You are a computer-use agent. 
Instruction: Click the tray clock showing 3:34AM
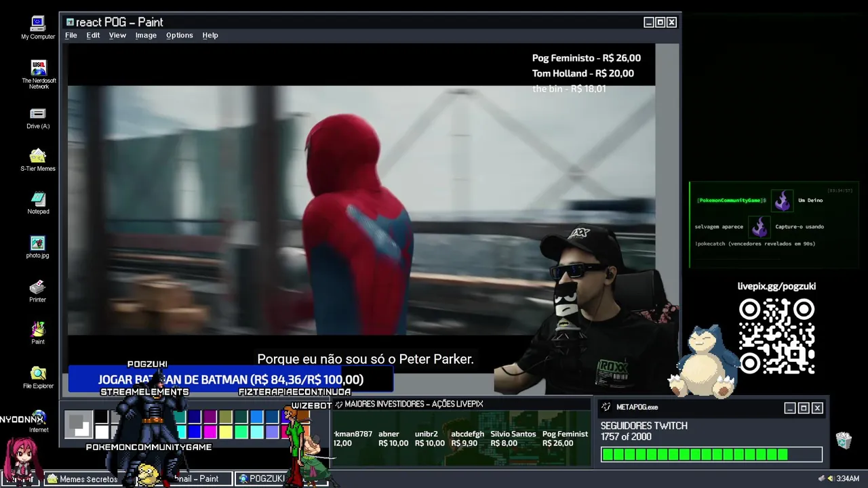[848, 479]
